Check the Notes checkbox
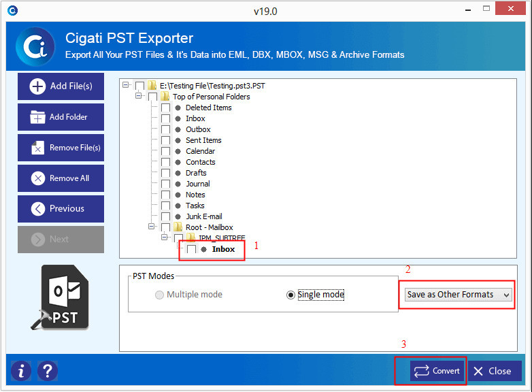Screen dimensions: 532x392 pyautogui.click(x=165, y=195)
